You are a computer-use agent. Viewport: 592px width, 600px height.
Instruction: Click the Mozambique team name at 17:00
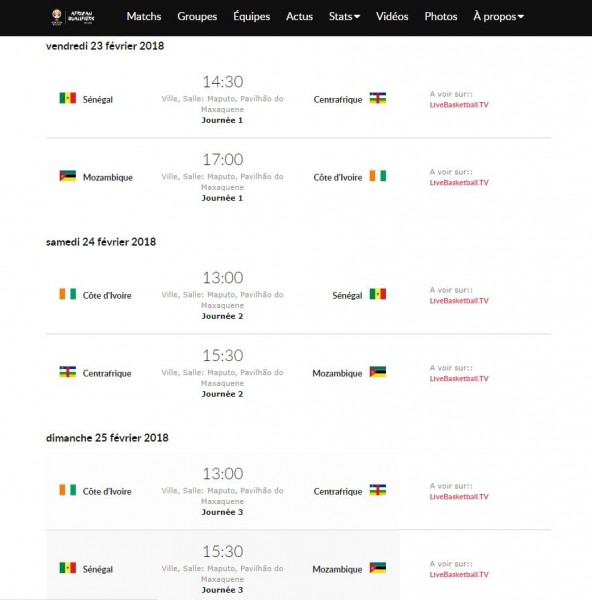point(108,178)
